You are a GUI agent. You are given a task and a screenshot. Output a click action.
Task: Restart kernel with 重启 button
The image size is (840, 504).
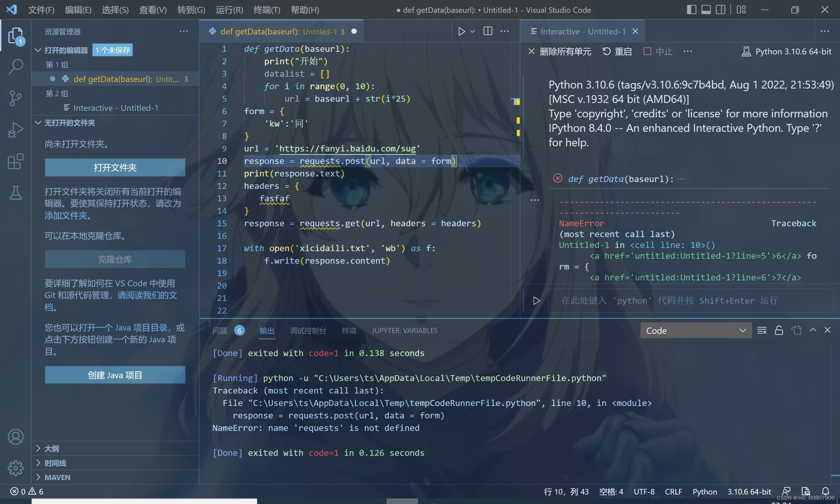617,51
